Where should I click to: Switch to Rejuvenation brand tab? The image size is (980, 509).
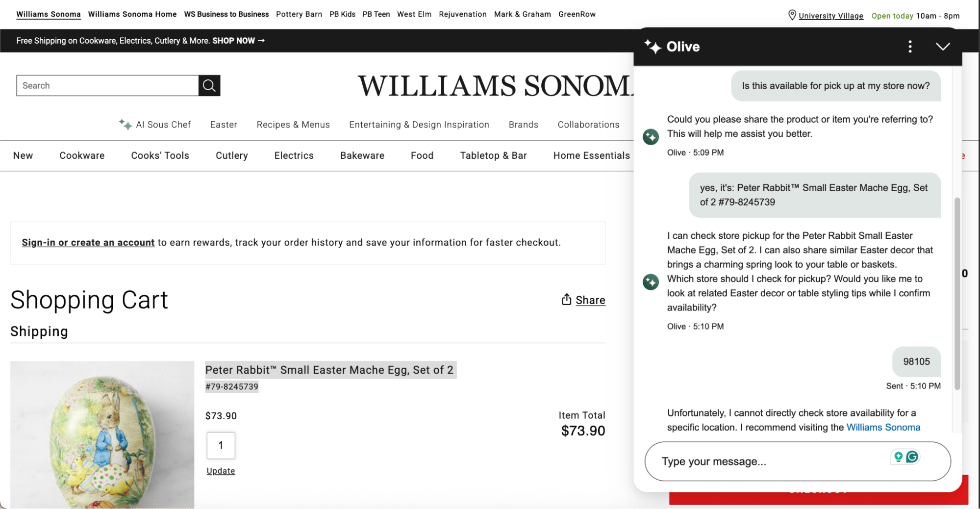463,14
